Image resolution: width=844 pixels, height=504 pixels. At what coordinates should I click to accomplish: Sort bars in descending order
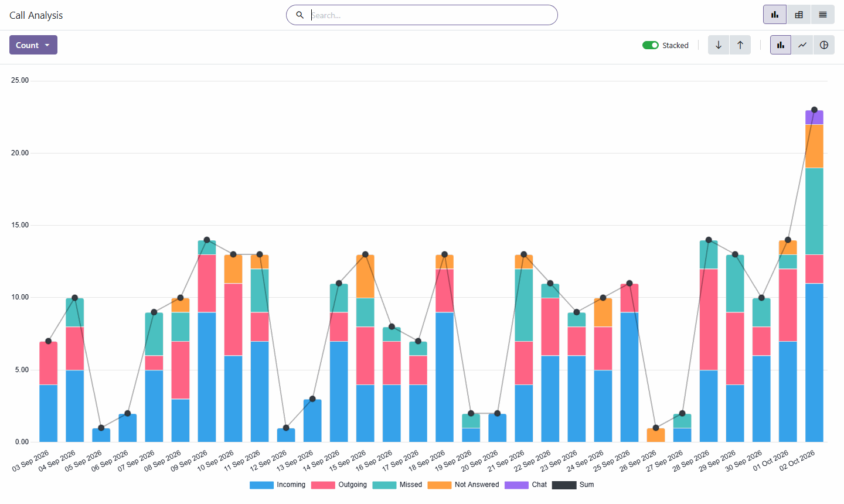pyautogui.click(x=719, y=45)
